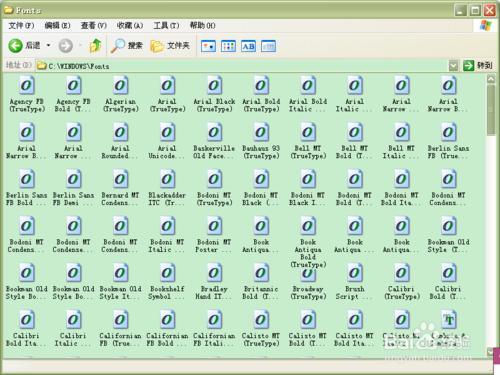Click the vertical scrollbar thumb
This screenshot has height=375, width=500.
[x=491, y=109]
